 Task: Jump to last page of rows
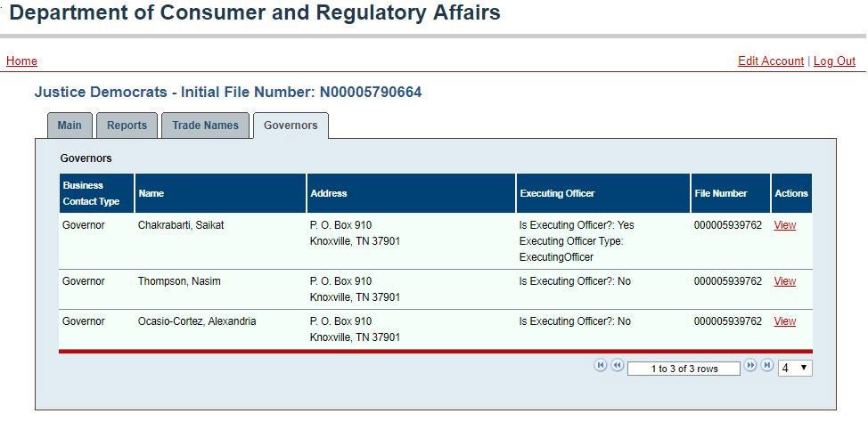(x=767, y=366)
